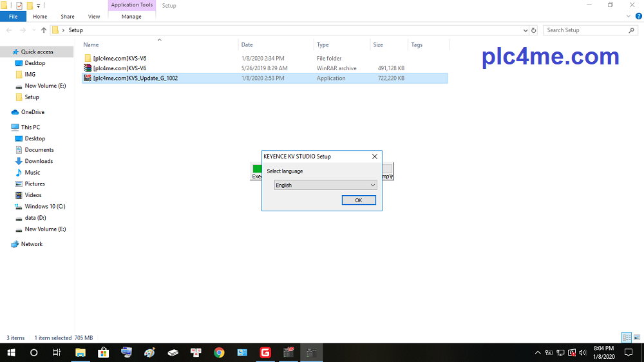Select the KVS-V6 WinRAR archive icon
Viewport: 644px width, 362px height.
point(88,68)
